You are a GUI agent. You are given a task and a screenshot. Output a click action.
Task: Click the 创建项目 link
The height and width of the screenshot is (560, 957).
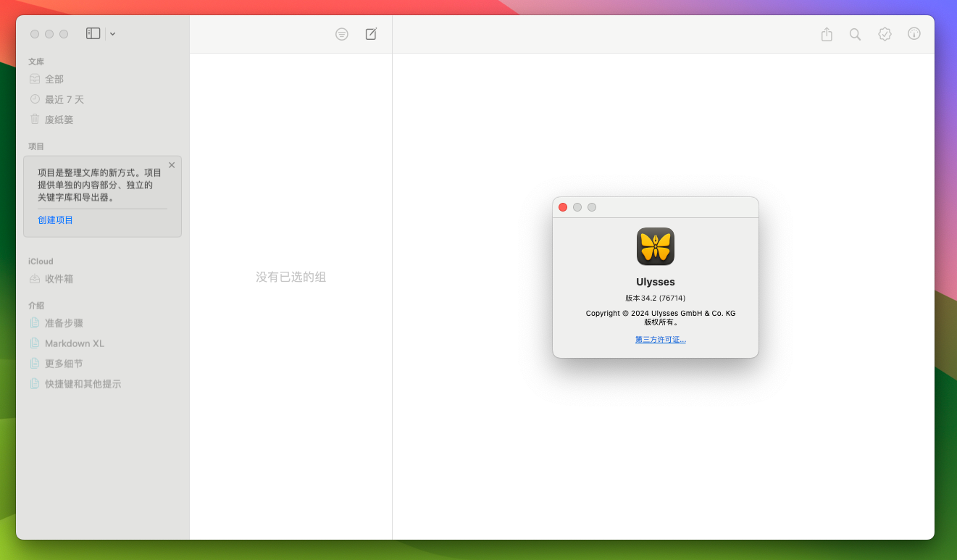point(55,220)
